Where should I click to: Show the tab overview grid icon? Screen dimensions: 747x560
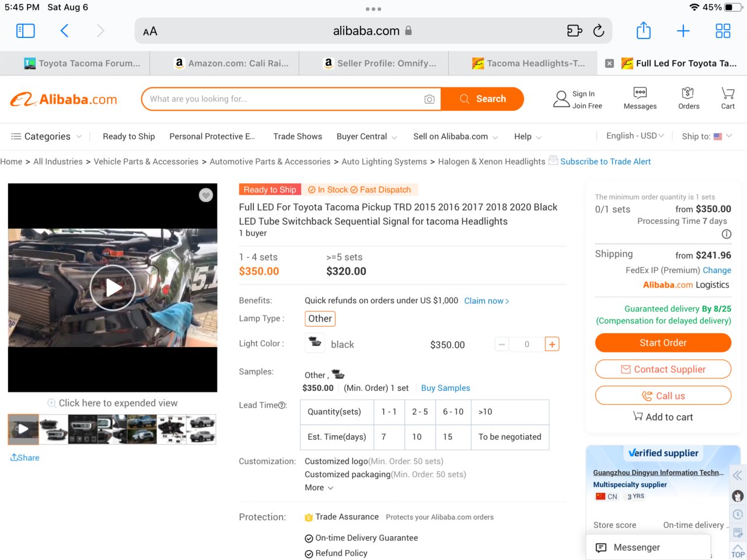(x=723, y=31)
